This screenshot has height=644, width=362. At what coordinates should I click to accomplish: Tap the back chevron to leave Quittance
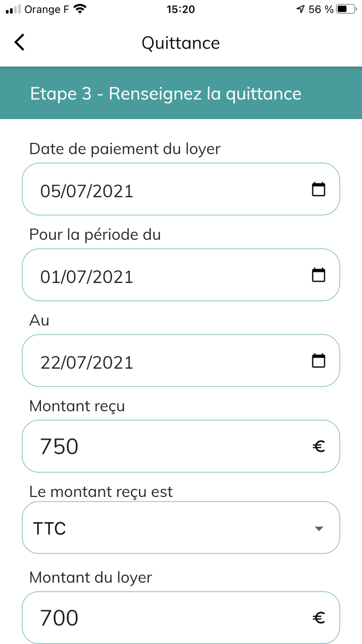19,42
